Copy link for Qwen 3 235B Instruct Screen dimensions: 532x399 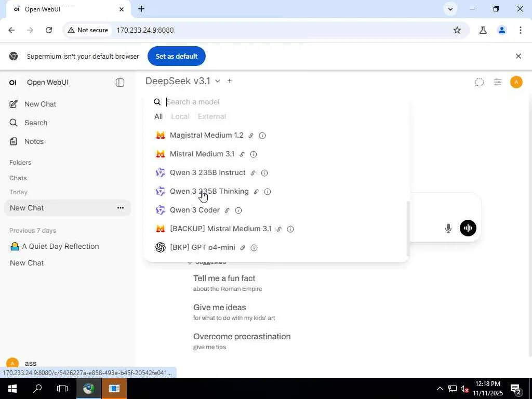click(253, 173)
